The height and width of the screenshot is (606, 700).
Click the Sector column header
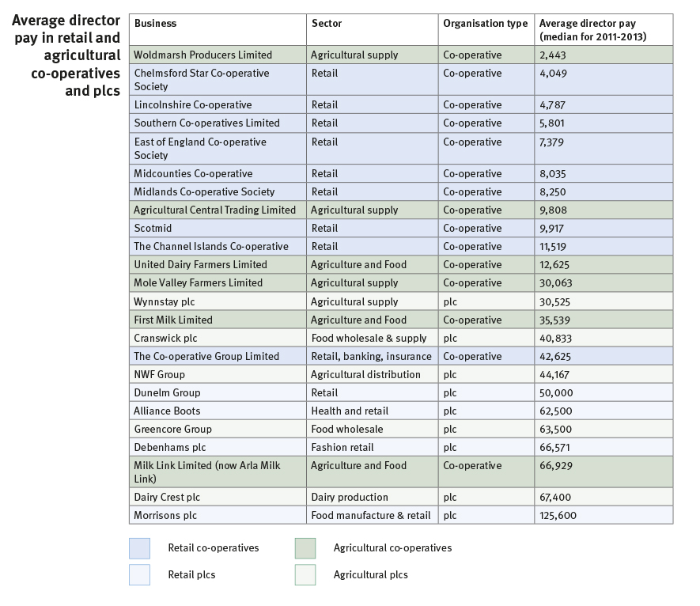[x=327, y=24]
